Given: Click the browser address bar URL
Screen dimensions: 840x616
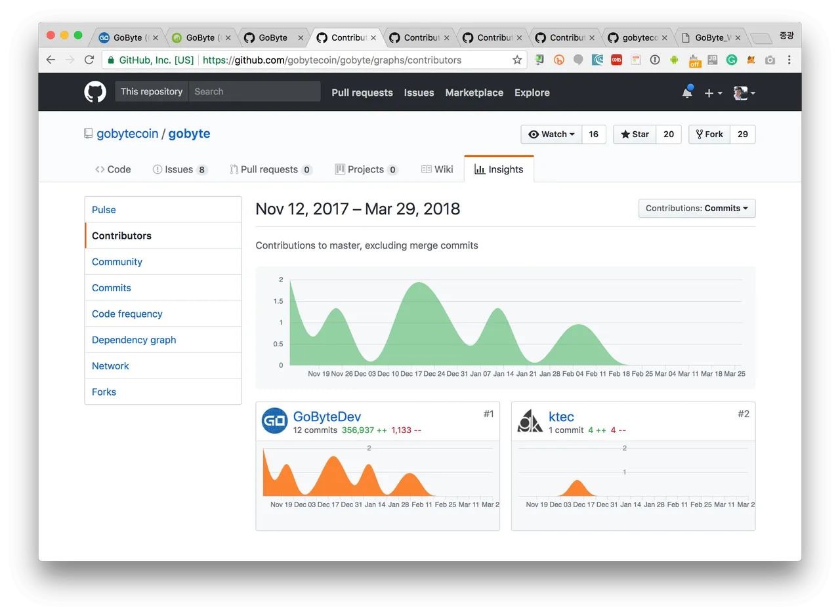Looking at the screenshot, I should tap(332, 60).
